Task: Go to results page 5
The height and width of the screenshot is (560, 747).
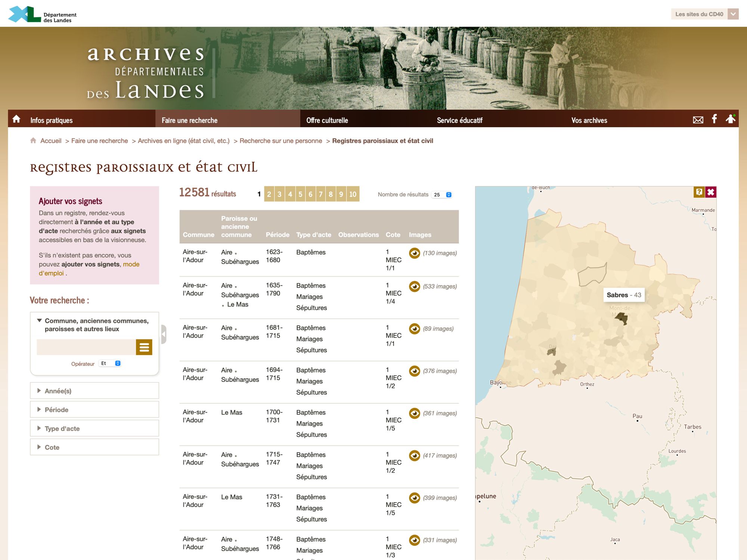Action: (300, 194)
